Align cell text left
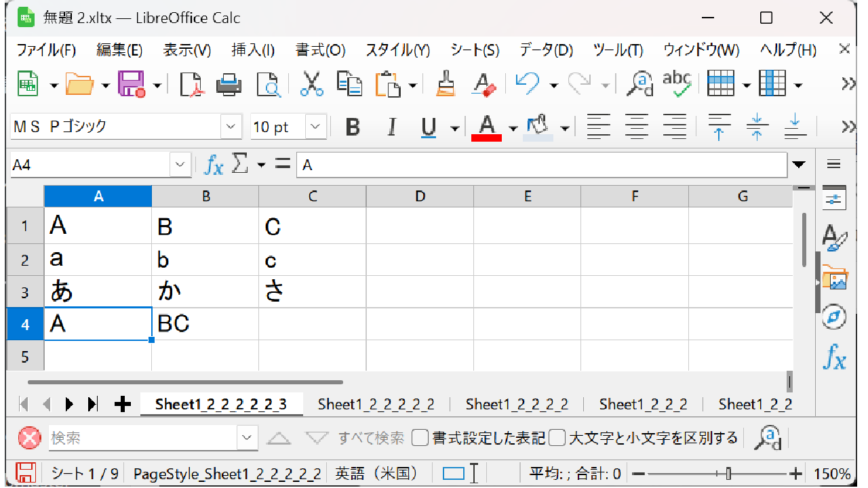The image size is (868, 488). pyautogui.click(x=598, y=127)
